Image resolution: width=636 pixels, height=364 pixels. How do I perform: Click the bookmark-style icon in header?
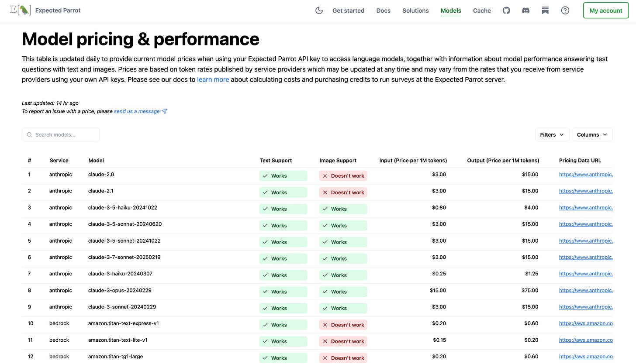pyautogui.click(x=545, y=10)
